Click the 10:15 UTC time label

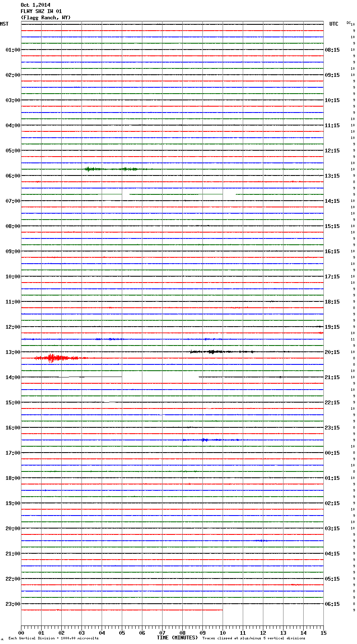coord(332,100)
